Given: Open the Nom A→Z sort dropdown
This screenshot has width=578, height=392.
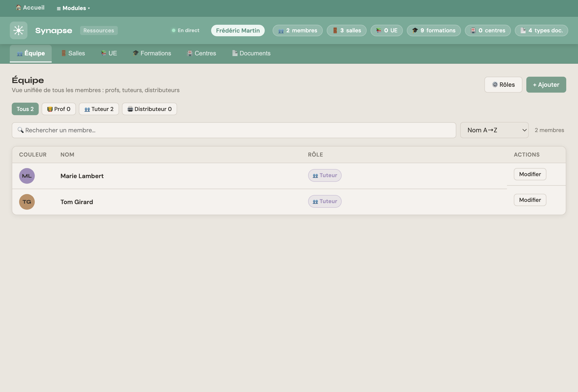Looking at the screenshot, I should tap(494, 130).
